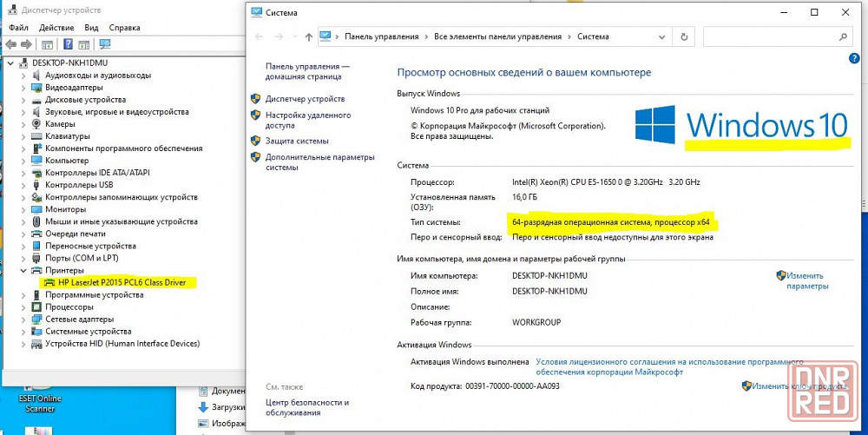The image size is (868, 435).
Task: Select the Контроллеры USB plug icon
Action: [x=36, y=185]
